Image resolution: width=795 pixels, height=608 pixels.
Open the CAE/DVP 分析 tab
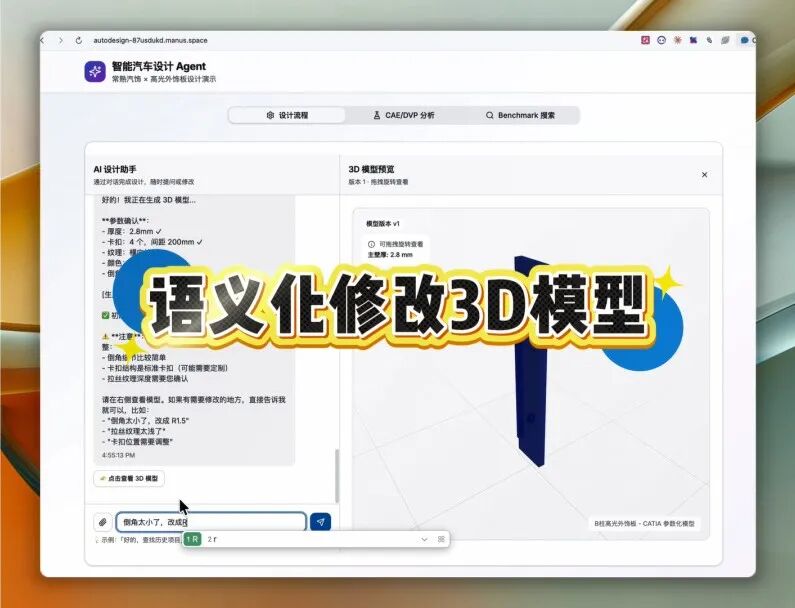point(403,115)
